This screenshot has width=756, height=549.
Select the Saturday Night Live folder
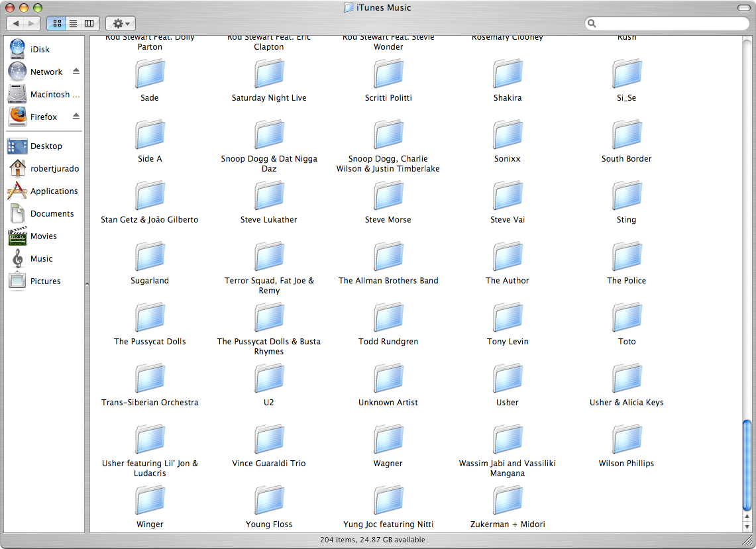[269, 74]
